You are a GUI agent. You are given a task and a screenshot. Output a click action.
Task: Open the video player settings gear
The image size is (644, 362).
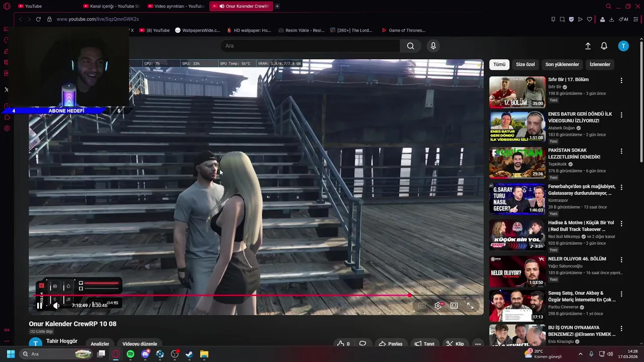click(x=438, y=305)
